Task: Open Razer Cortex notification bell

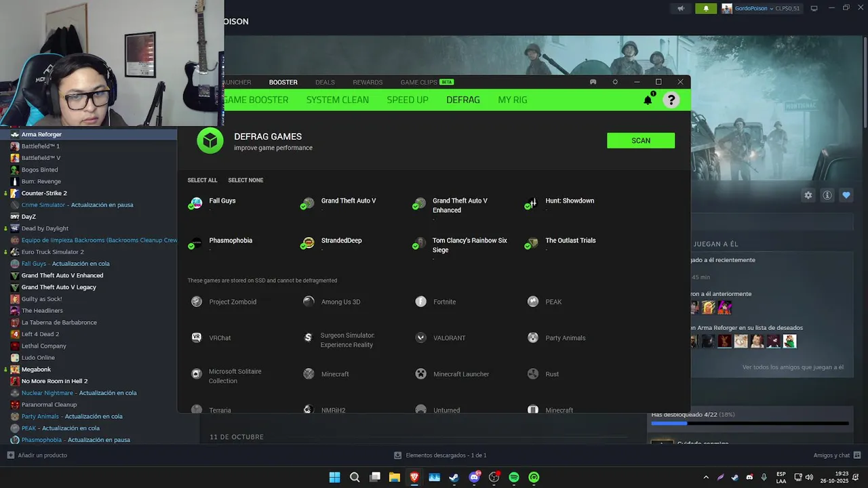Action: coord(648,100)
